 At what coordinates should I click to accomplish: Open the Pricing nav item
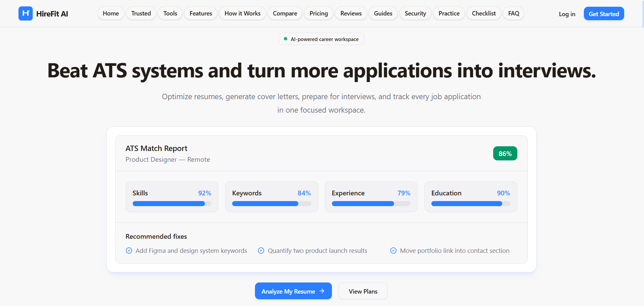(319, 13)
